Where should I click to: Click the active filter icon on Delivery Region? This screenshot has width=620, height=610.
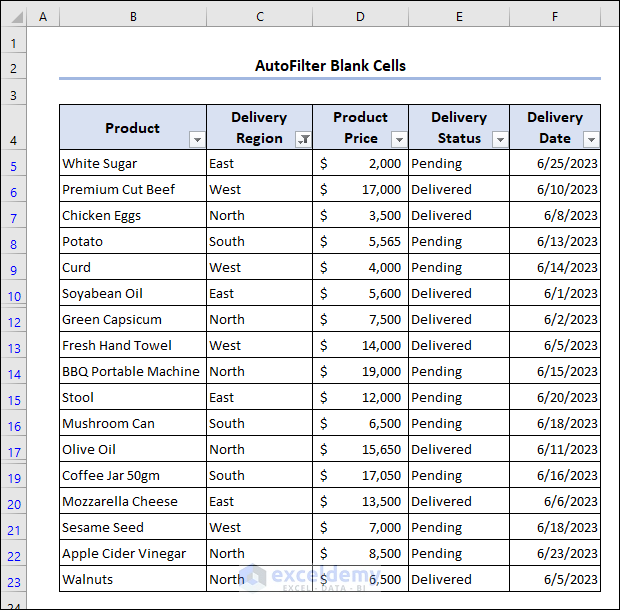click(303, 140)
